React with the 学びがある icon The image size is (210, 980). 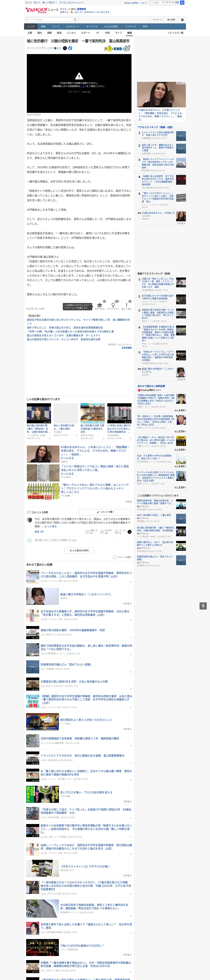(x=99, y=305)
